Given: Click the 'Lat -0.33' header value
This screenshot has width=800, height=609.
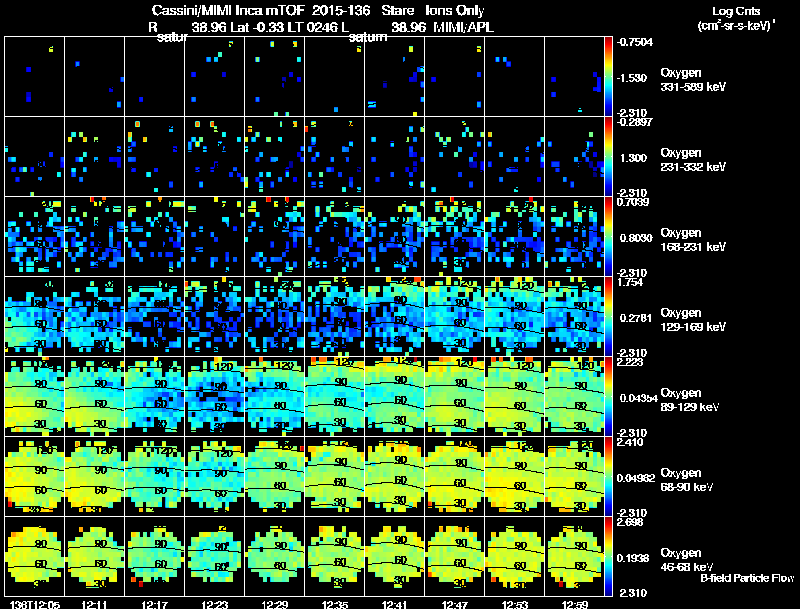Looking at the screenshot, I should (257, 27).
